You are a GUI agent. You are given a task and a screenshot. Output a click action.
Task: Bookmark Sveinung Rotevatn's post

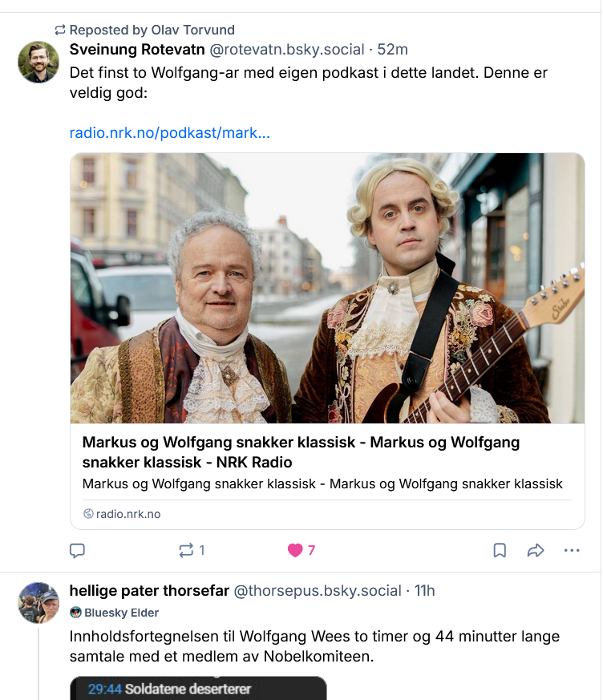pyautogui.click(x=500, y=550)
